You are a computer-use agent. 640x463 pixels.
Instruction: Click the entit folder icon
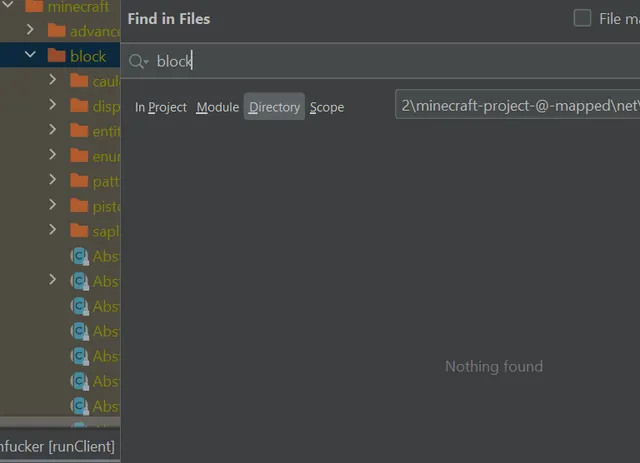pos(79,131)
